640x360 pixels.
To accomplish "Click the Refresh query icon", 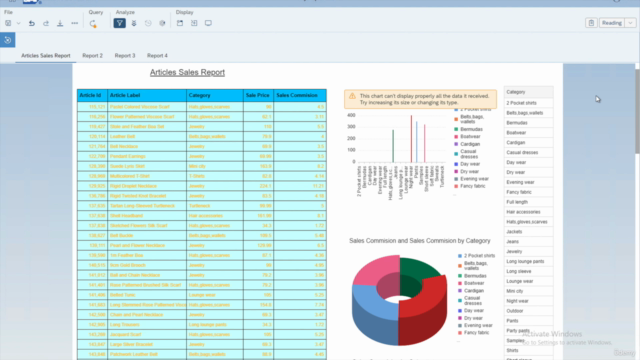I will click(93, 24).
